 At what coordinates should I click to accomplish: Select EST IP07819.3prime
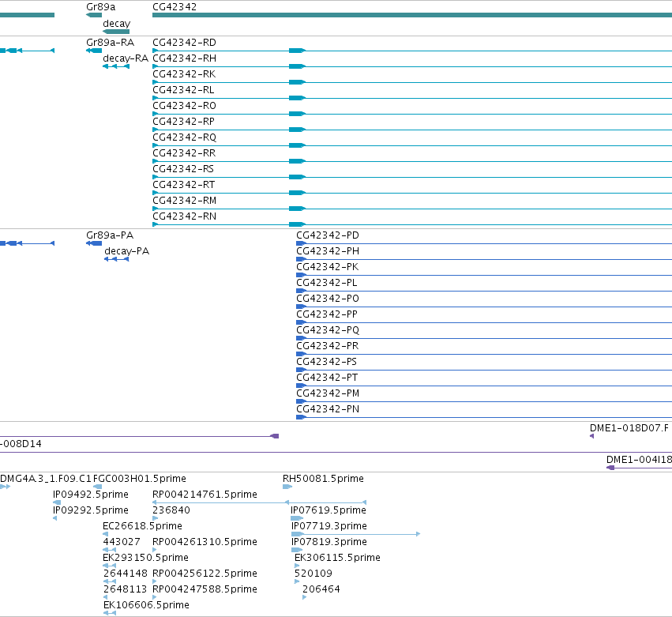(329, 542)
